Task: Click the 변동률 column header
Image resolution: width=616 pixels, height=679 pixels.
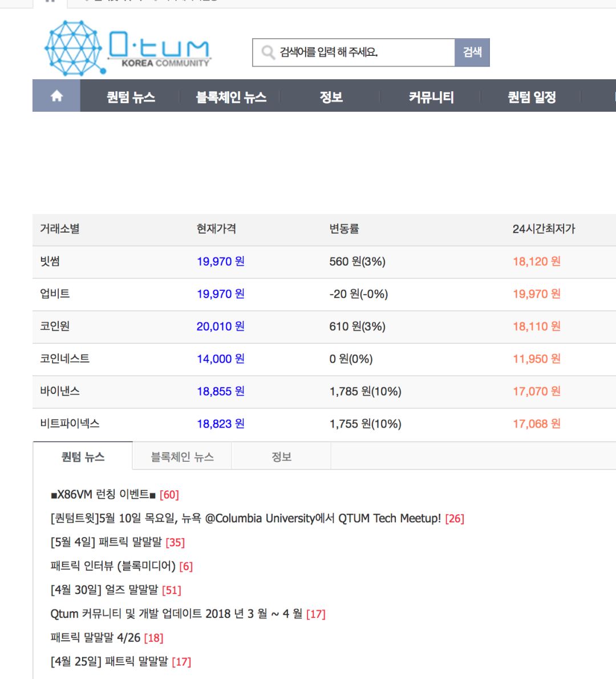Action: (344, 229)
